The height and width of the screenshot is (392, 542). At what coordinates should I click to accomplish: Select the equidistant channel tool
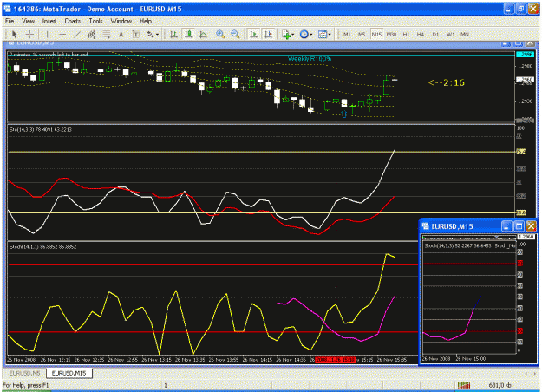(92, 34)
